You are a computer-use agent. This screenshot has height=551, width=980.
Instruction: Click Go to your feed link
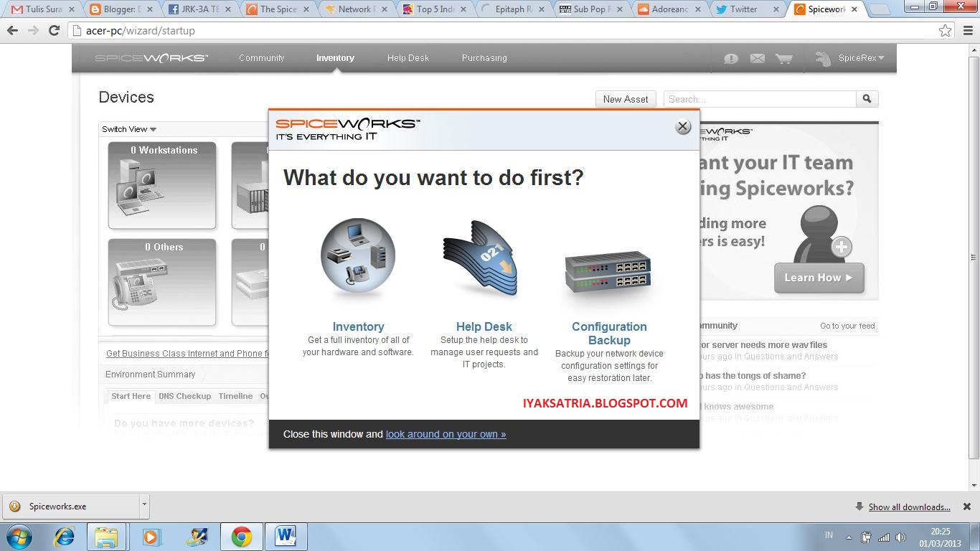pyautogui.click(x=847, y=326)
